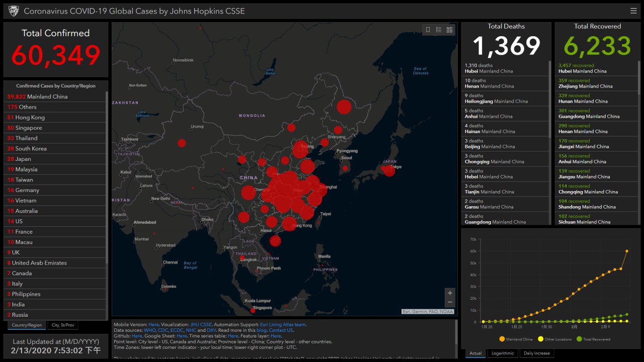The height and width of the screenshot is (362, 644).
Task: Select the '7 Canada' row
Action: pos(55,274)
